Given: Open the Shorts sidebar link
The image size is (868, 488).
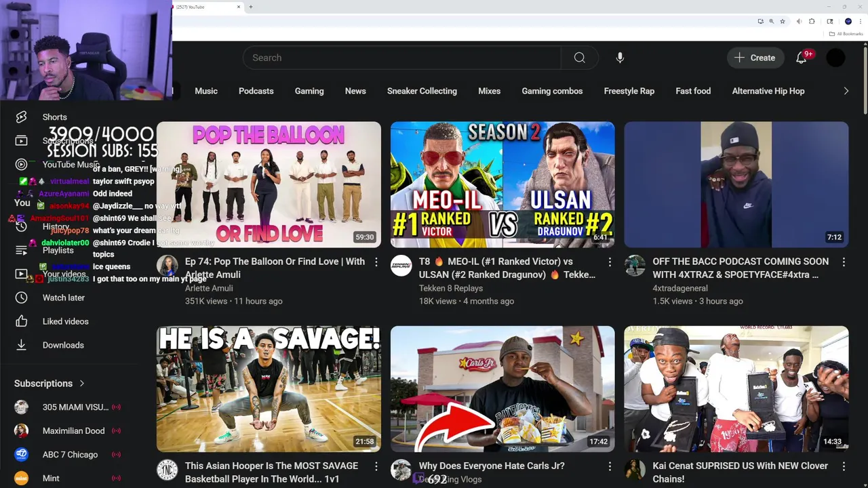Looking at the screenshot, I should [x=55, y=117].
